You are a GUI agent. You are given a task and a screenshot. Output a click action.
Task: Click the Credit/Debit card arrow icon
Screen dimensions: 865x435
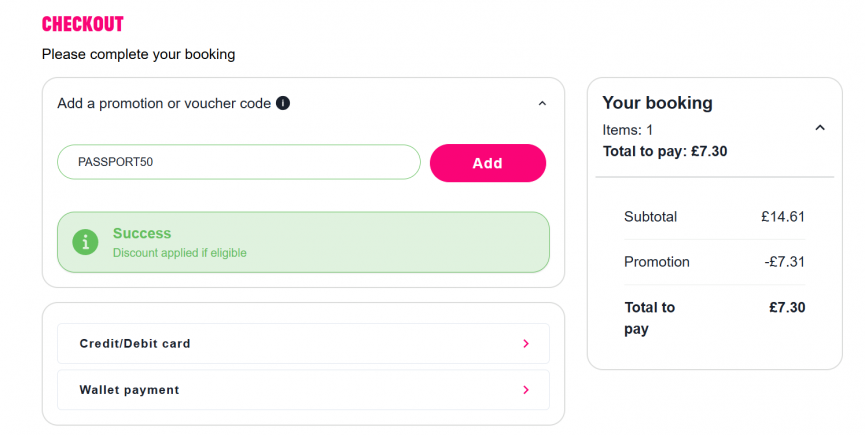click(526, 343)
